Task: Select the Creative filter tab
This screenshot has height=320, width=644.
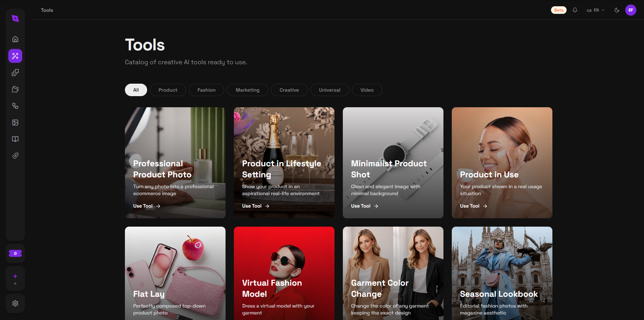Action: 289,90
